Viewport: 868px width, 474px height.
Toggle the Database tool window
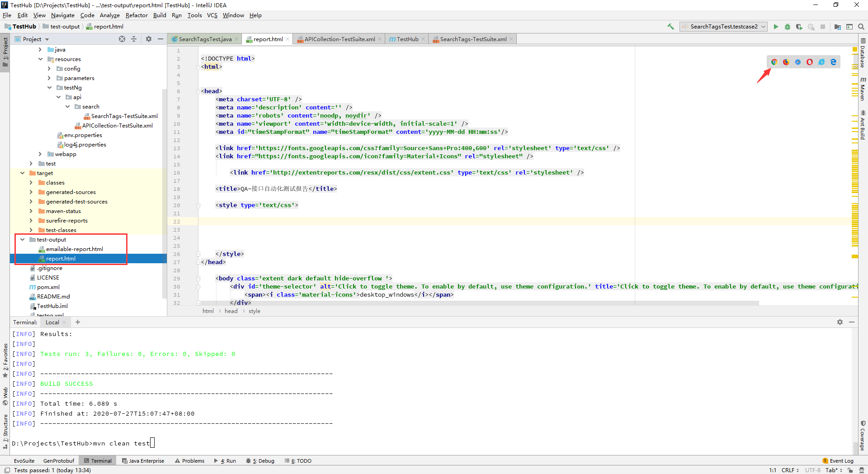pos(863,53)
